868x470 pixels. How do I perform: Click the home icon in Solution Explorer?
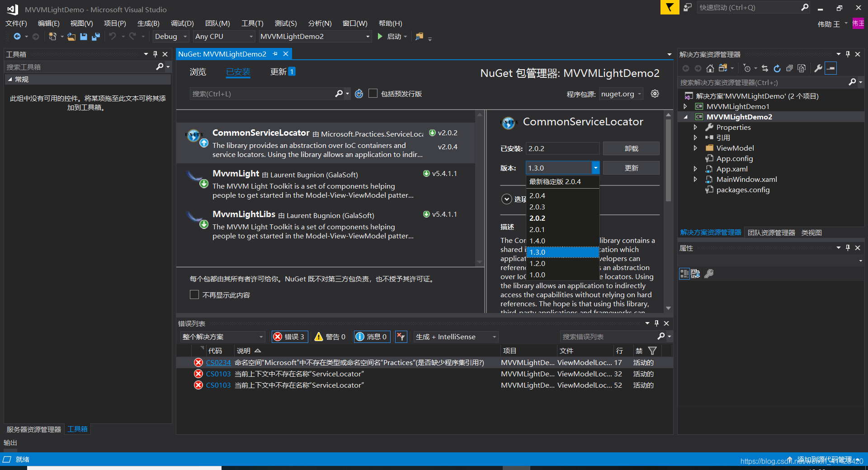[710, 68]
